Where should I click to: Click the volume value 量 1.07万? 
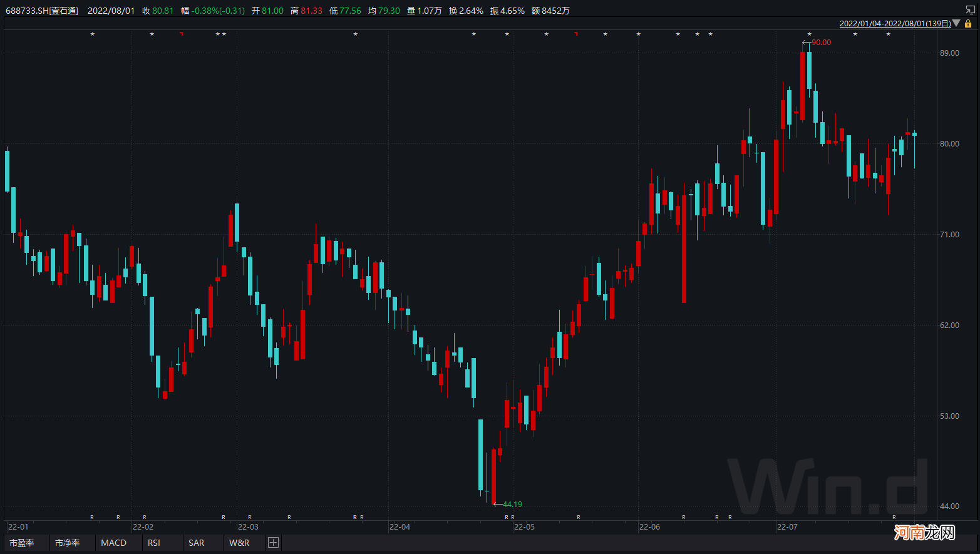click(x=424, y=11)
